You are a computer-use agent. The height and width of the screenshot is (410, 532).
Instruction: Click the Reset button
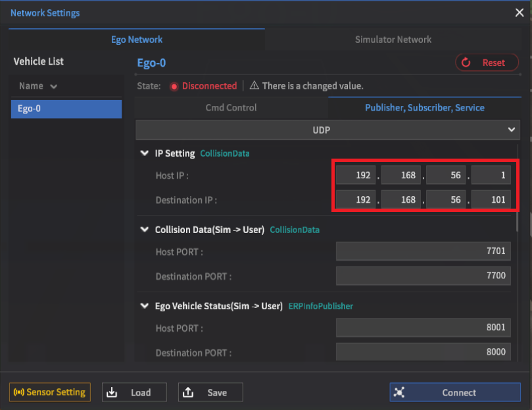pos(487,63)
